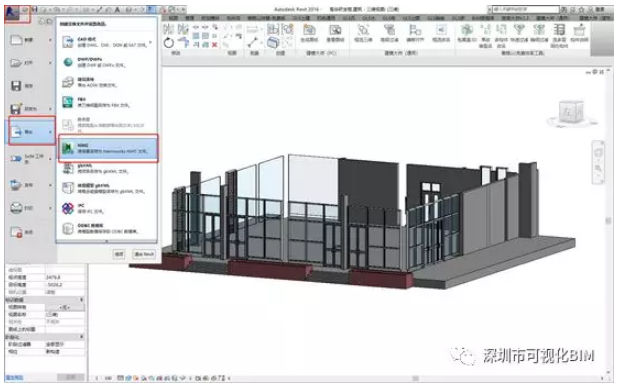The height and width of the screenshot is (387, 617).
Task: Expand the New submenu arrow
Action: (x=50, y=40)
